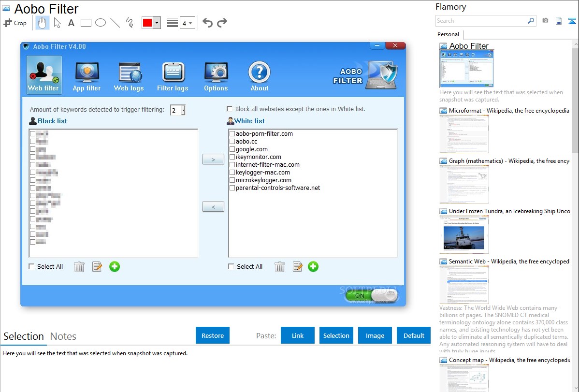Select the freehand scribble tool
This screenshot has height=392, width=579.
[x=130, y=23]
